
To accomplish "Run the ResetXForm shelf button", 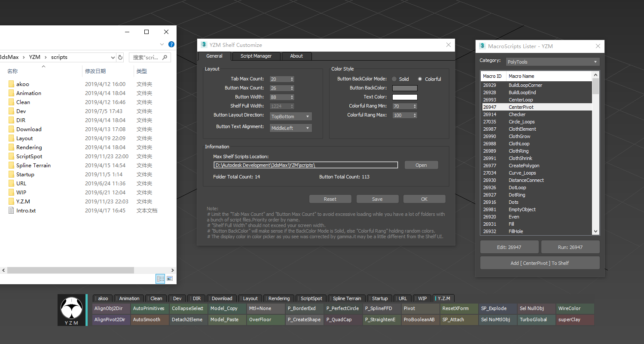I will pyautogui.click(x=459, y=308).
